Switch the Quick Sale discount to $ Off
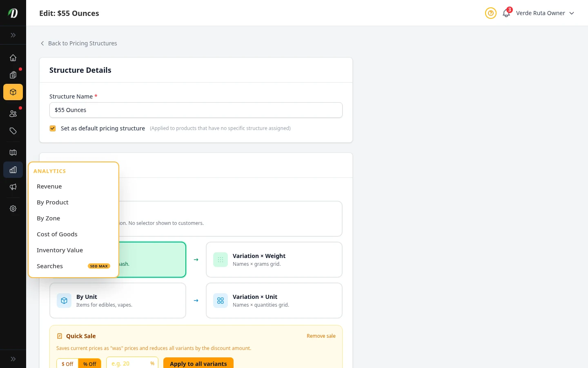Image resolution: width=588 pixels, height=368 pixels. pyautogui.click(x=67, y=364)
